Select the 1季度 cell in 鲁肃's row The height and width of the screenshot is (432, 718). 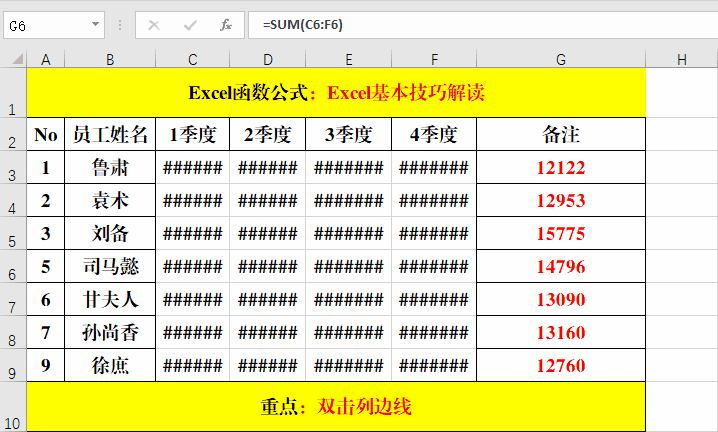[192, 167]
